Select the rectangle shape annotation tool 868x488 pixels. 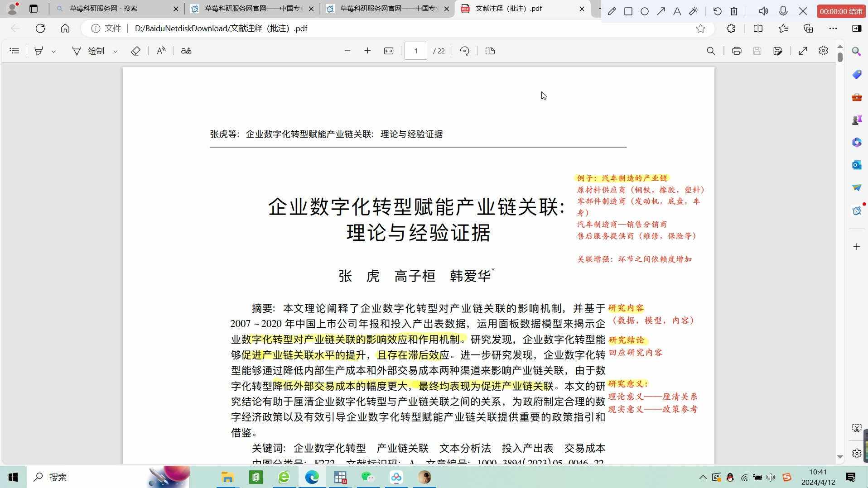[628, 11]
